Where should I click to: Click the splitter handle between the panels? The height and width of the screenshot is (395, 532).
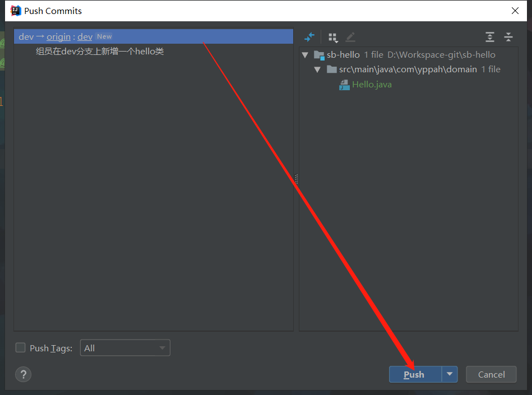296,179
